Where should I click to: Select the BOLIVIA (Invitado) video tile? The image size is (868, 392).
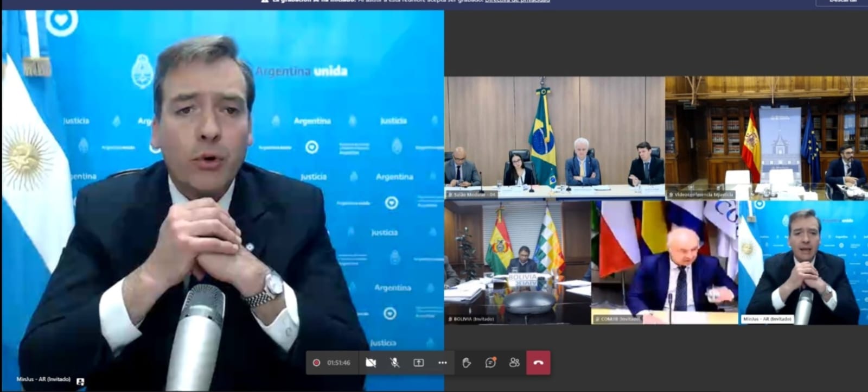click(518, 263)
